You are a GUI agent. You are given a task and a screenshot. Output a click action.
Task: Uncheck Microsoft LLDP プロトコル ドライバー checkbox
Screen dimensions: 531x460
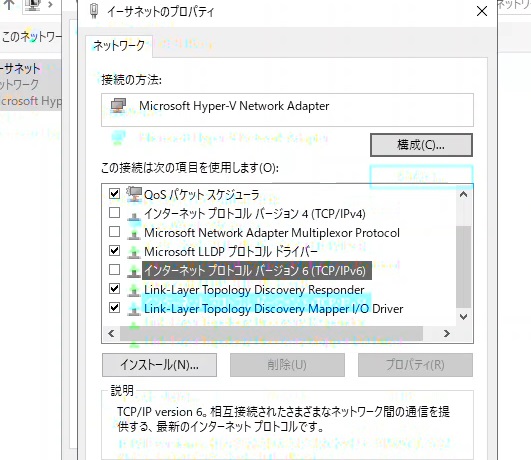114,251
